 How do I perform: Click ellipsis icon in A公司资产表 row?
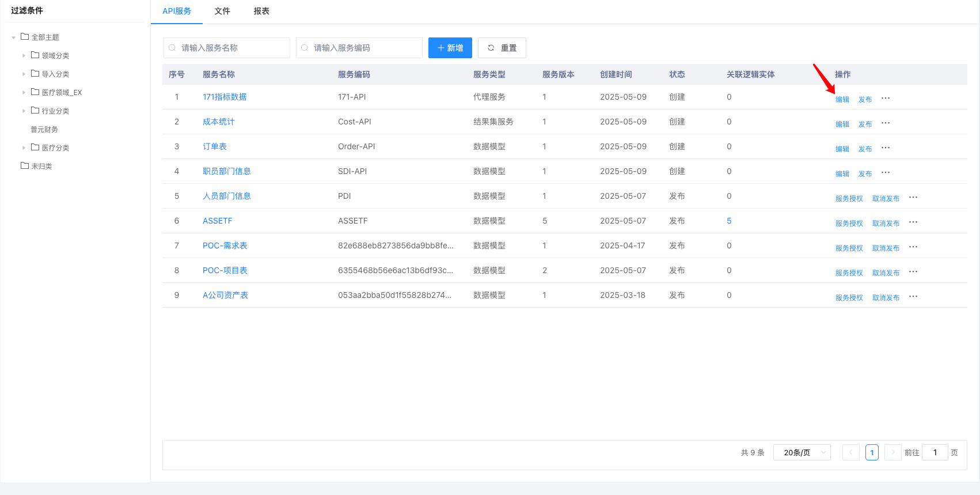pos(913,297)
